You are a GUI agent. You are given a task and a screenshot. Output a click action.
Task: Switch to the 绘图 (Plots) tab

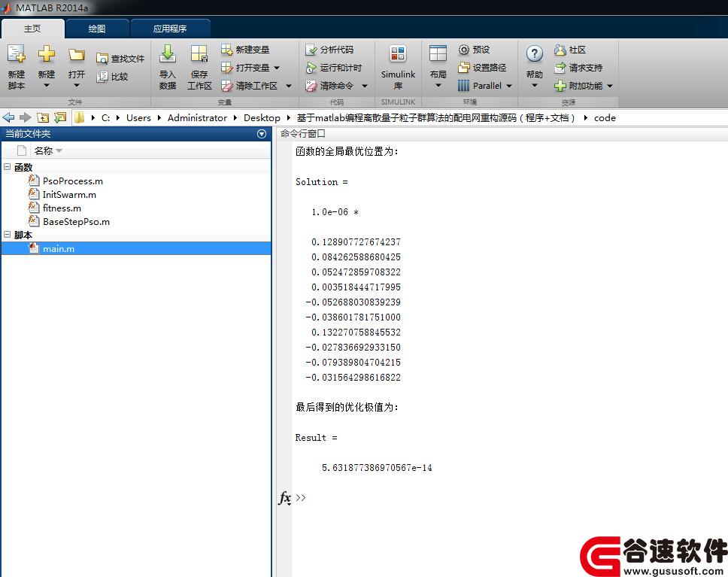click(97, 29)
